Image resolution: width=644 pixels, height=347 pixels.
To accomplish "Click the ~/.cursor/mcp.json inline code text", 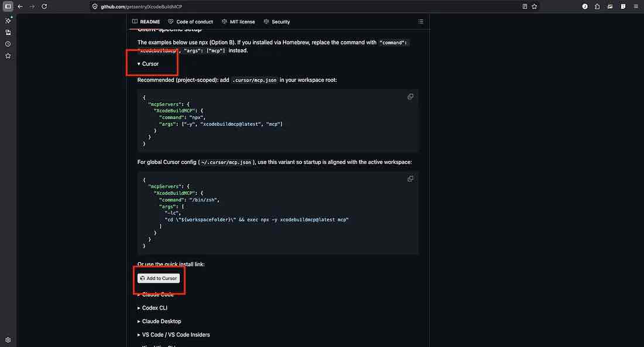I will tap(226, 162).
